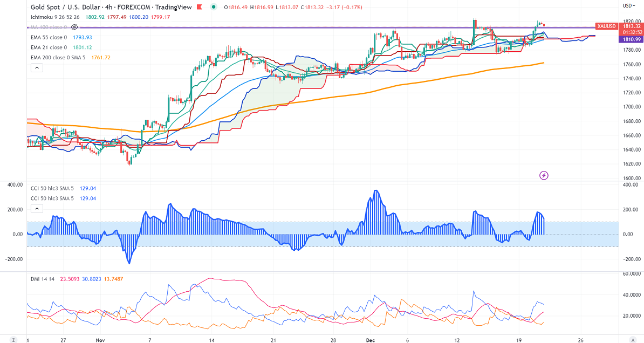644x343 pixels.
Task: Click the 60.0000 DMI axis label
Action: point(632,273)
